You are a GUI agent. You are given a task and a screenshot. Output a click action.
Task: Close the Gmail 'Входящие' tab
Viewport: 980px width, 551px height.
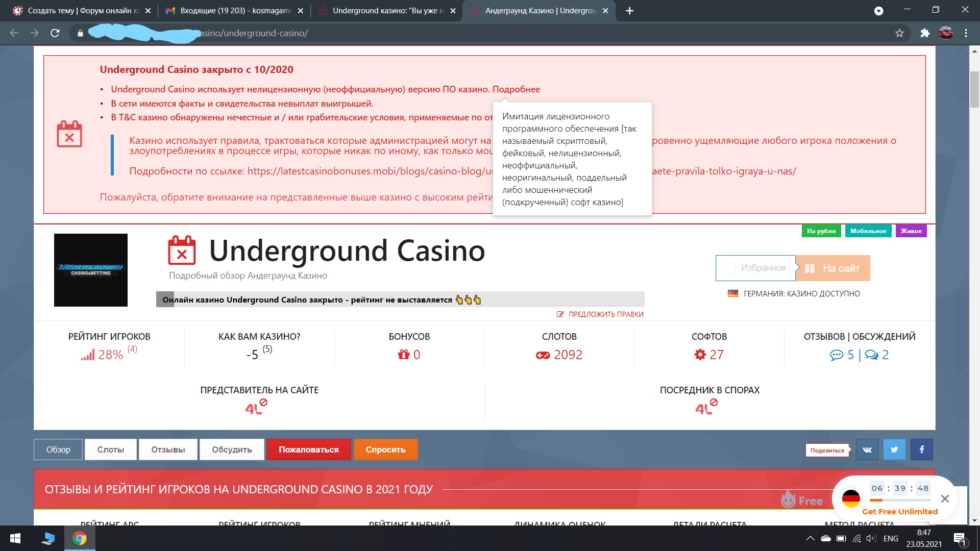[300, 11]
